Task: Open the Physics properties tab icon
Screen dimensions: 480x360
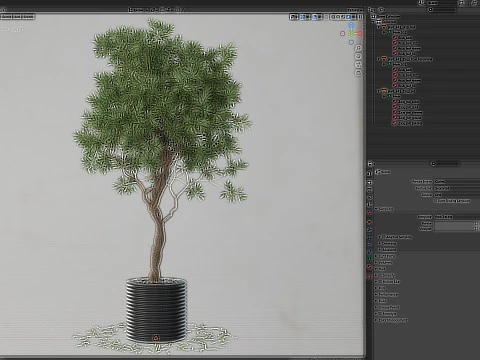Action: pos(369,244)
